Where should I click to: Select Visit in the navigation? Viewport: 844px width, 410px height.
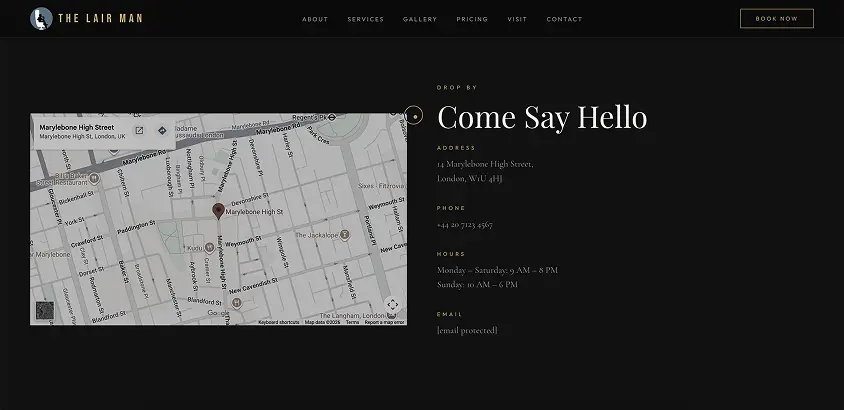(x=517, y=19)
